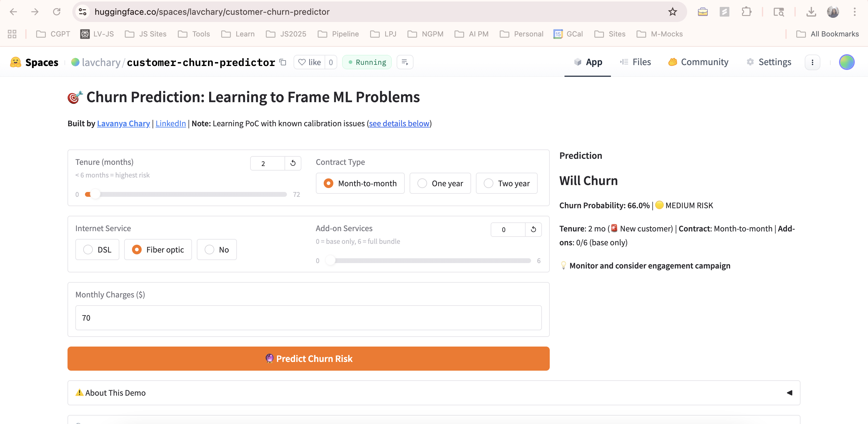The width and height of the screenshot is (868, 424).
Task: Open the Community tab
Action: [698, 62]
